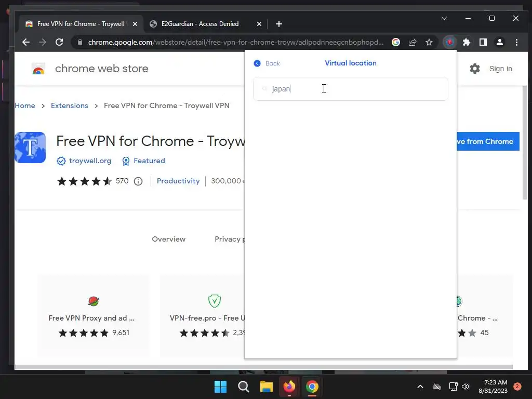Close the Free VPN for Chrome tab
This screenshot has width=532, height=399.
click(x=135, y=24)
